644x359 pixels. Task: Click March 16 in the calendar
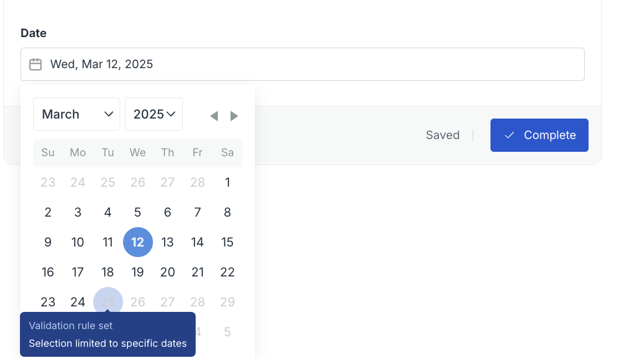point(48,272)
